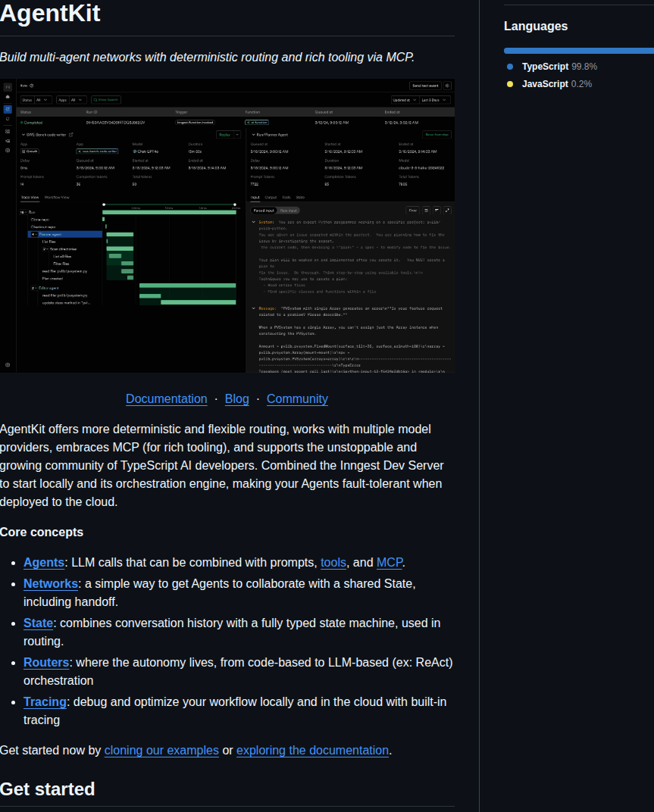Select the Output tab in agent panel
654x812 pixels.
click(x=271, y=197)
